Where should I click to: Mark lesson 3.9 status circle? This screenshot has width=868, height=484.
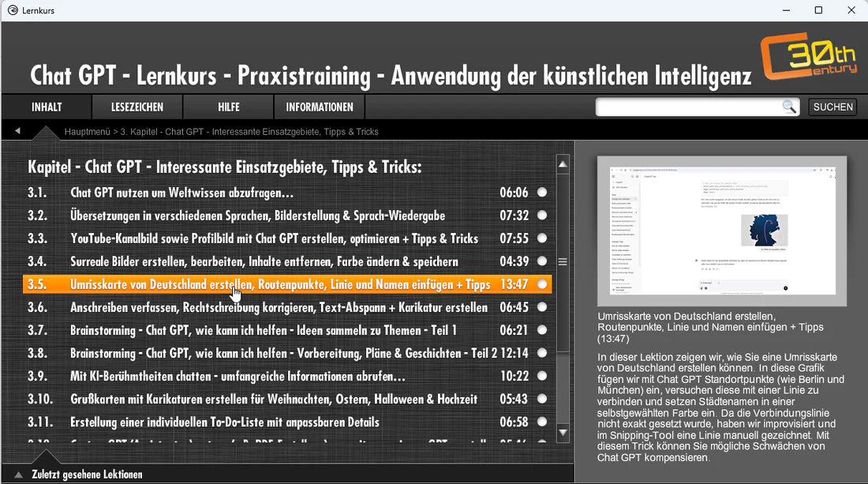pyautogui.click(x=542, y=377)
